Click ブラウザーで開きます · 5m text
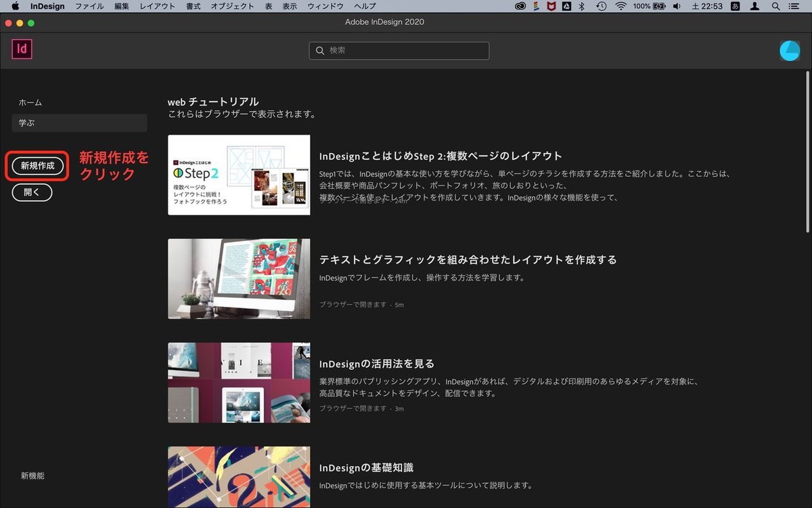This screenshot has width=812, height=508. coord(361,305)
